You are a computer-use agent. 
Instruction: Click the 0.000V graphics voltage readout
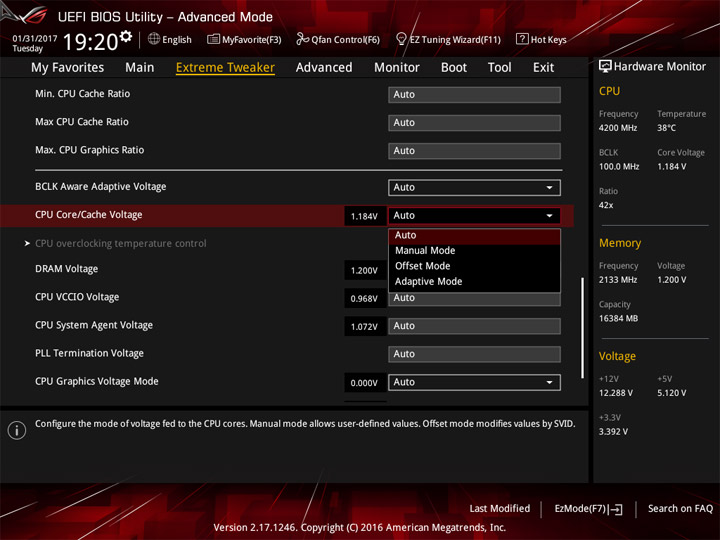point(365,383)
